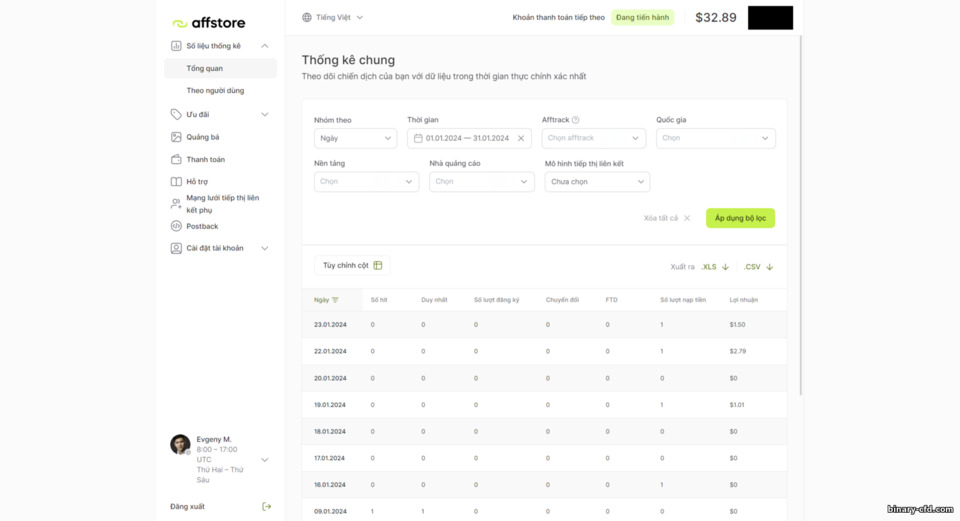Click Xóa tất cả to clear filters
960x521 pixels.
point(661,218)
